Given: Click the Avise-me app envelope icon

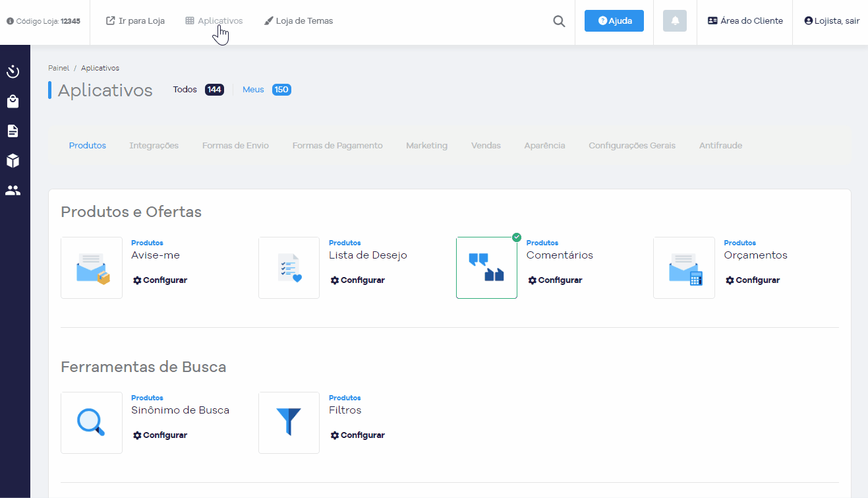Looking at the screenshot, I should point(92,268).
